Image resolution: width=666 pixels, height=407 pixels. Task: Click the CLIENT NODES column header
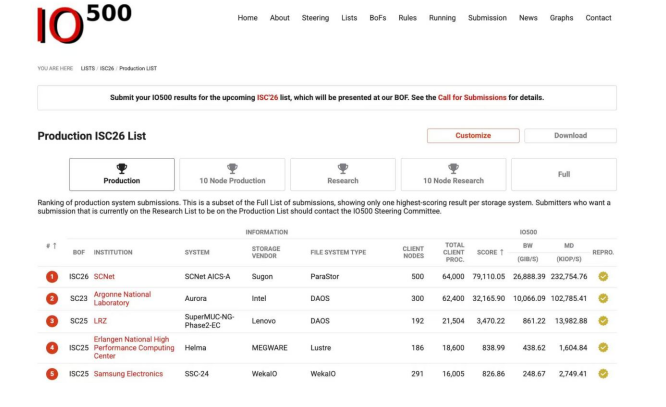point(413,252)
